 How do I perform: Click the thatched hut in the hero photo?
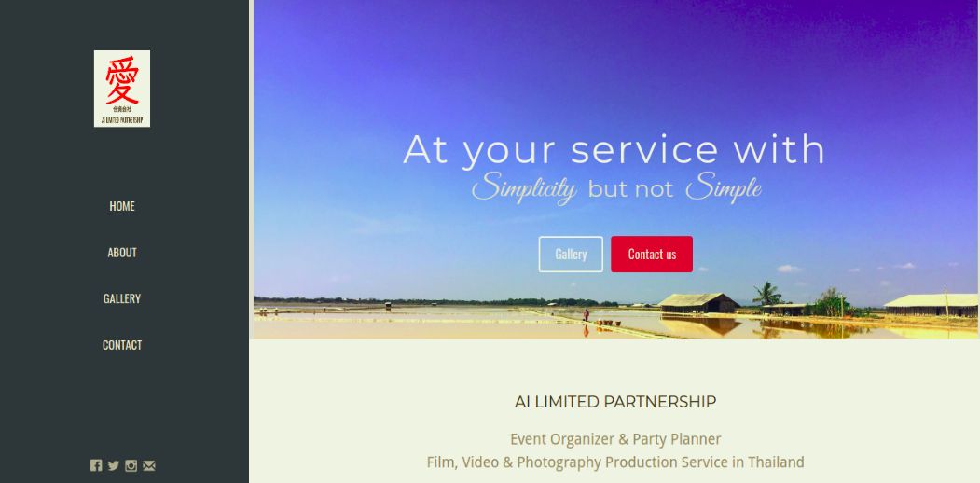pyautogui.click(x=698, y=302)
